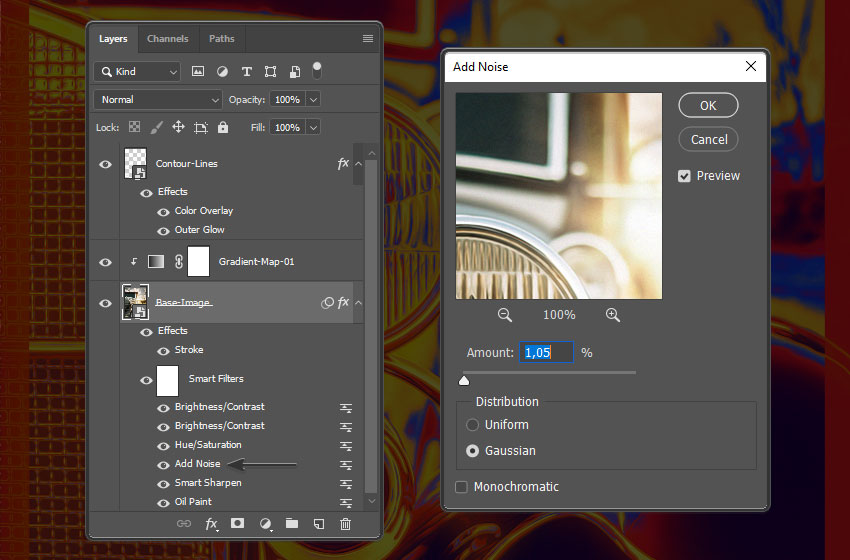Create new fill or adjustment layer icon

(x=265, y=524)
